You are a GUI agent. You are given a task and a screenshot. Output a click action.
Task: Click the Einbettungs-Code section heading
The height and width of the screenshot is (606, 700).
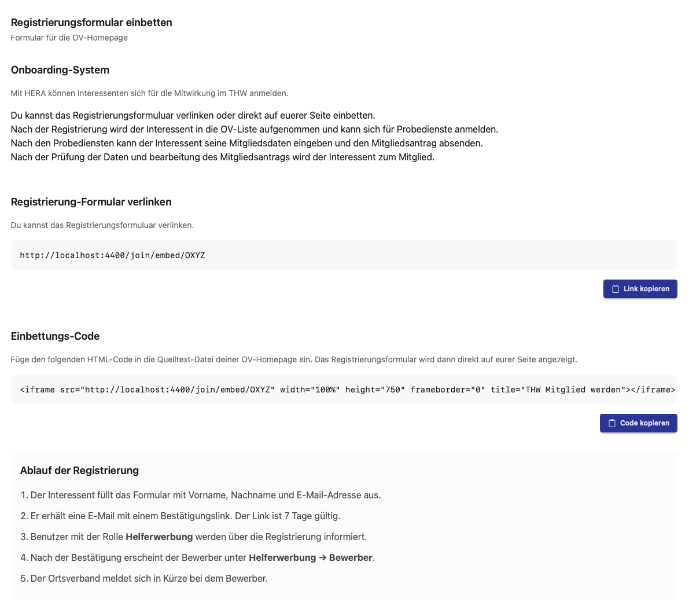tap(56, 336)
